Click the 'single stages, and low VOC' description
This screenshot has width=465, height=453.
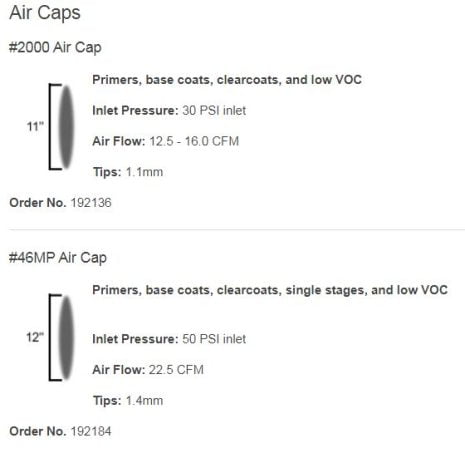(366, 290)
